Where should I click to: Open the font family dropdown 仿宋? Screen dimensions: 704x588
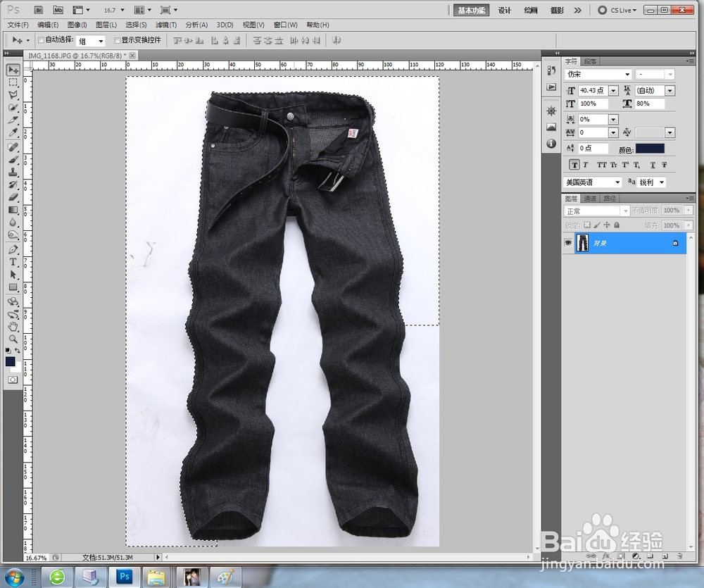[628, 74]
